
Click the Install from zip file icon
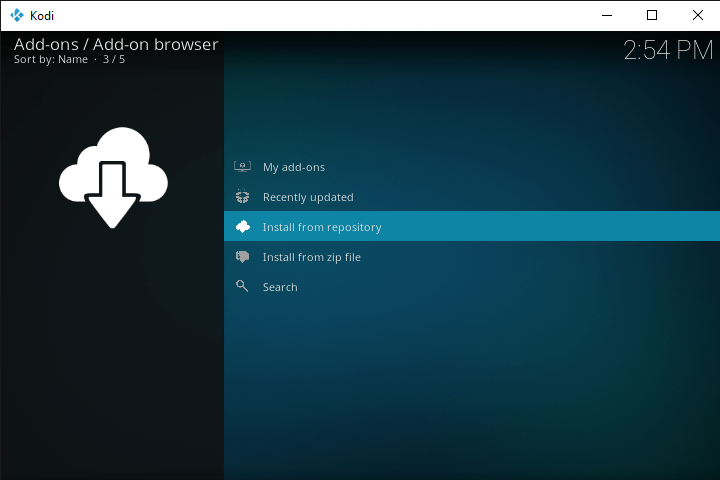coord(242,257)
